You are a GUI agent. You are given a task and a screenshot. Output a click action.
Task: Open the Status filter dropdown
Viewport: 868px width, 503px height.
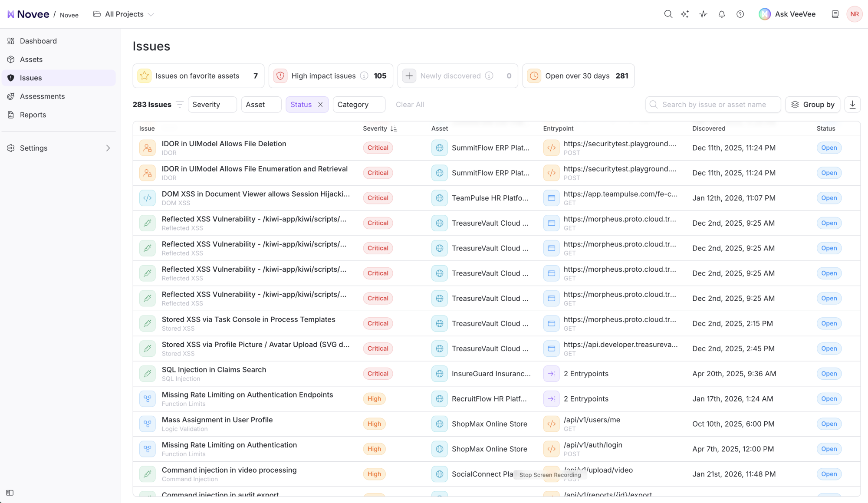[x=301, y=105]
